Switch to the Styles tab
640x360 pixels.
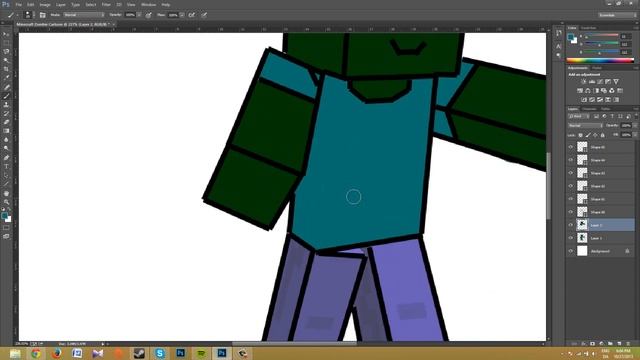pyautogui.click(x=597, y=68)
